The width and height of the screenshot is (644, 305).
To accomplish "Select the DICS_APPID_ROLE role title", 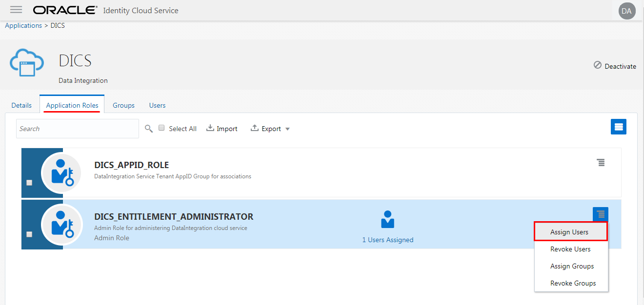I will (x=132, y=165).
